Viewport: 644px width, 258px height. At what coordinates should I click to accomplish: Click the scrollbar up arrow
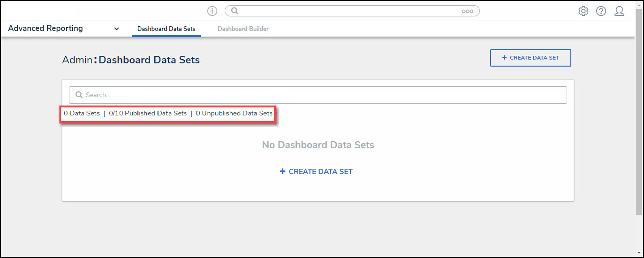coord(639,4)
